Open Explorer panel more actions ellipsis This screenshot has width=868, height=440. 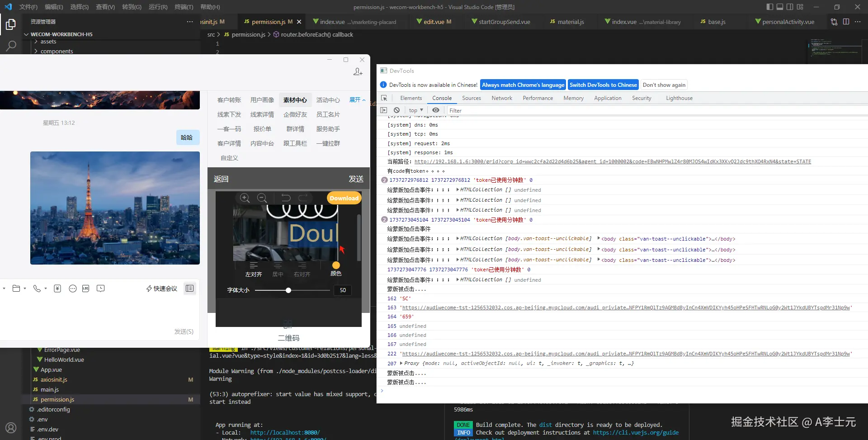pyautogui.click(x=190, y=22)
